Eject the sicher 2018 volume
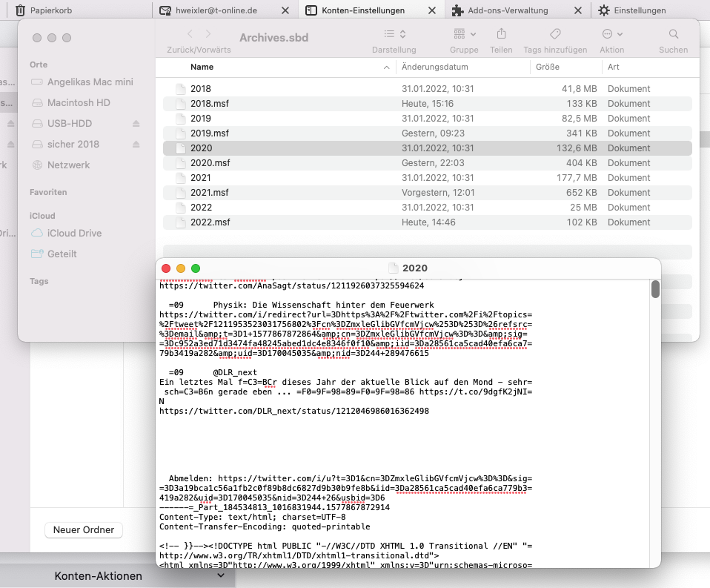Screen dimensions: 710x588 pyautogui.click(x=136, y=144)
